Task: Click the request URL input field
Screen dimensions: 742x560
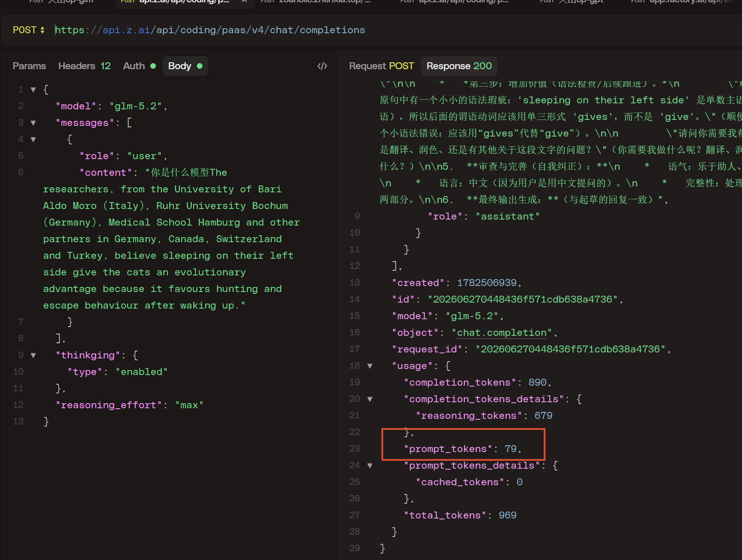Action: point(397,30)
